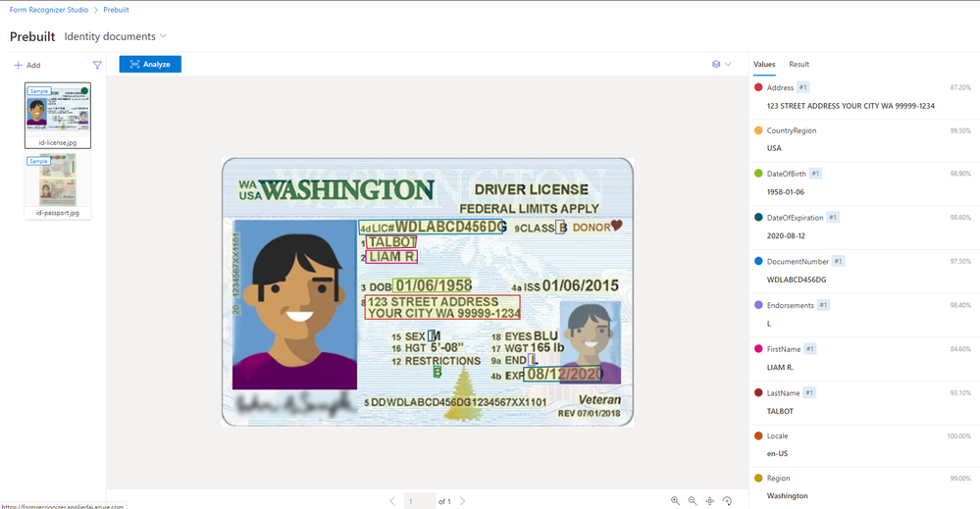Select the 2020-08-12 expiration value
Viewport: 980px width, 509px height.
point(786,236)
